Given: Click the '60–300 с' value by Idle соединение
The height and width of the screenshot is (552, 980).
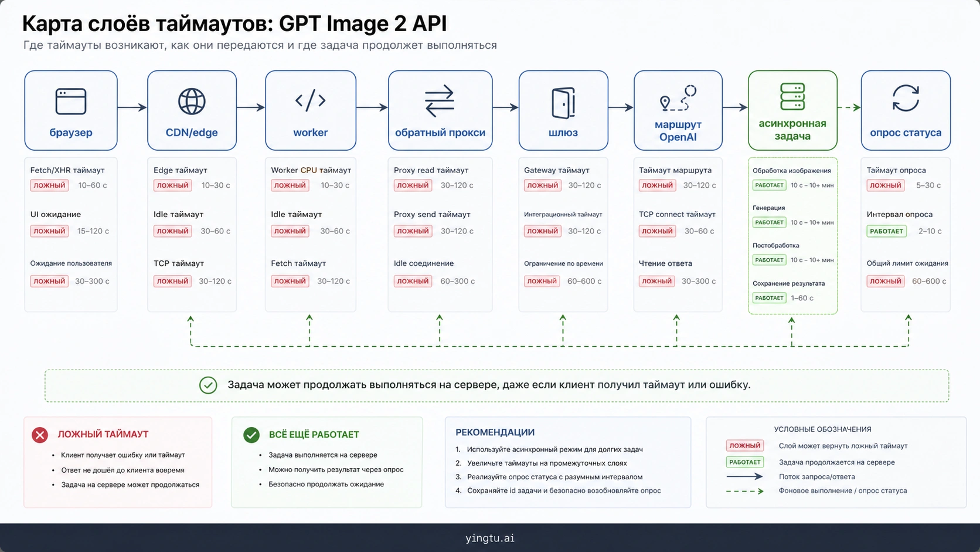Looking at the screenshot, I should [458, 282].
